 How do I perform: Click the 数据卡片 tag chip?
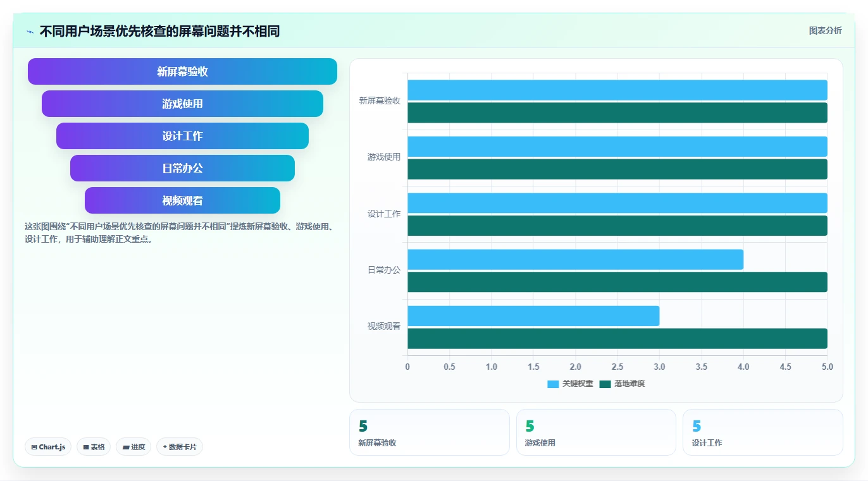[180, 447]
